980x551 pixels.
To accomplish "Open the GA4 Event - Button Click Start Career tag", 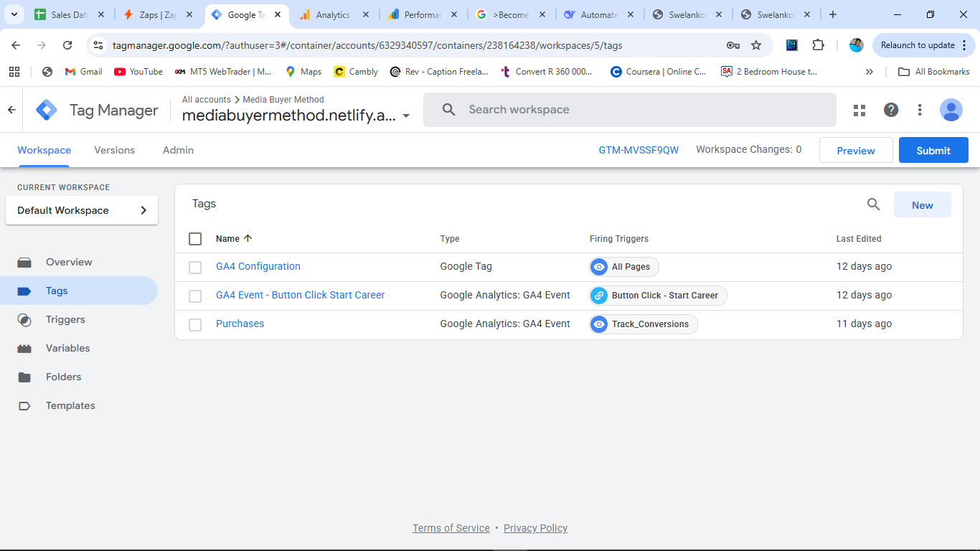I will coord(301,295).
